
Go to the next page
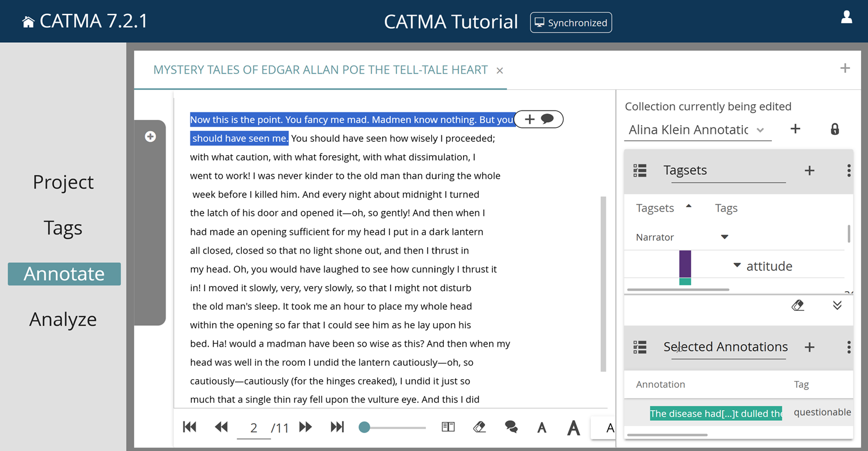(x=306, y=427)
